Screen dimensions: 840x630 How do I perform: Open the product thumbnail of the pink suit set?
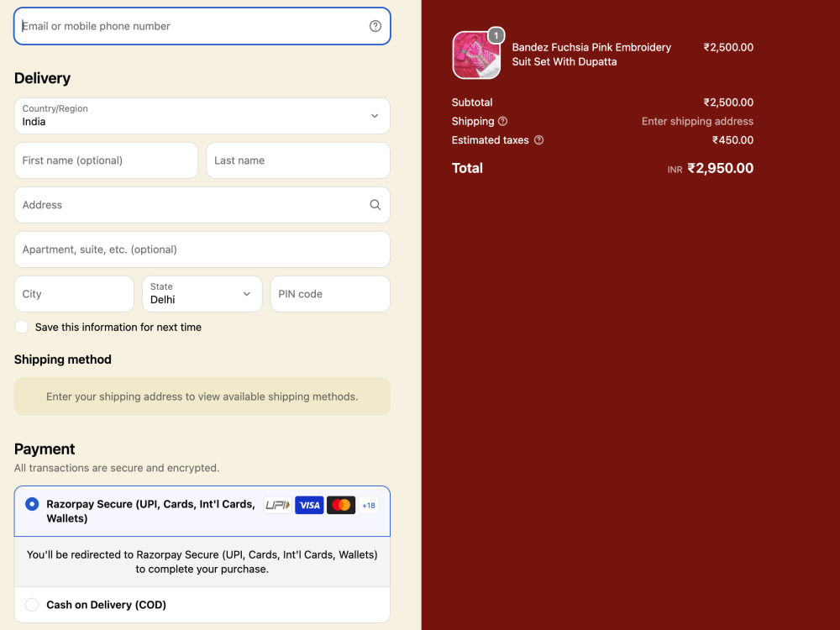(x=476, y=55)
